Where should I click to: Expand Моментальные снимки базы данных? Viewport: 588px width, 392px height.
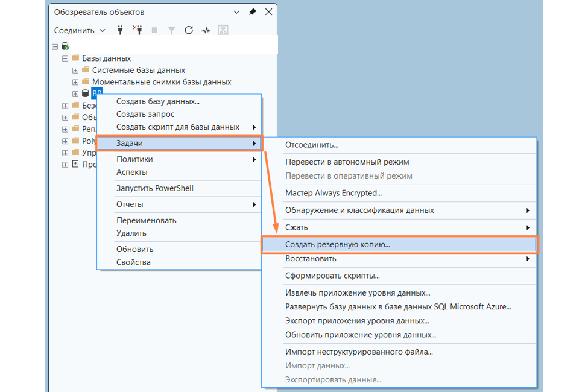[x=75, y=82]
